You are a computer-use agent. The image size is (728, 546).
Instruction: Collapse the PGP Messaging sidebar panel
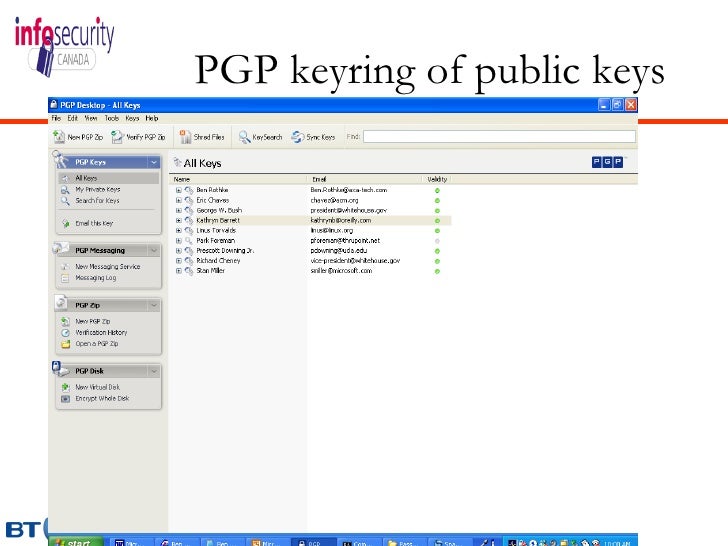154,250
